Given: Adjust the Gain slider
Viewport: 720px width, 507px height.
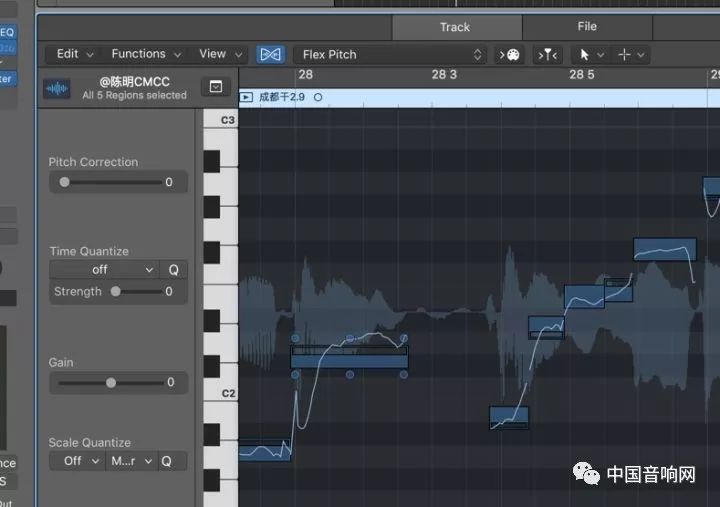Looking at the screenshot, I should [x=111, y=383].
